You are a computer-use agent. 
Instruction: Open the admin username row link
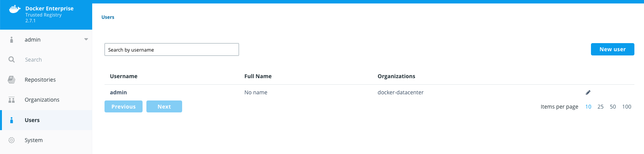point(118,92)
